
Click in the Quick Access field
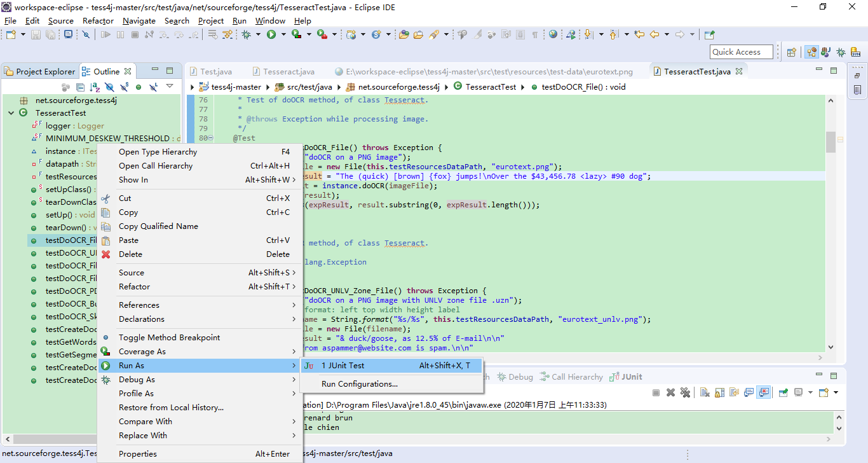tap(742, 52)
